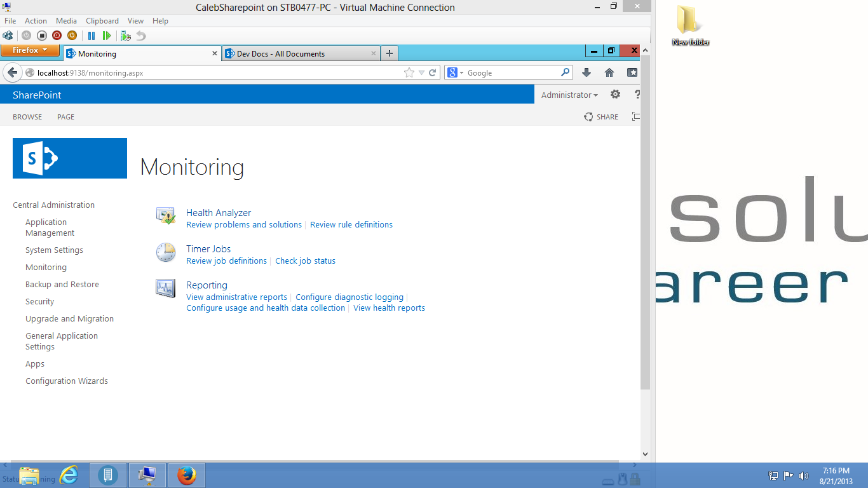Click the SharePoint site logo
The height and width of the screenshot is (488, 868).
(x=70, y=158)
